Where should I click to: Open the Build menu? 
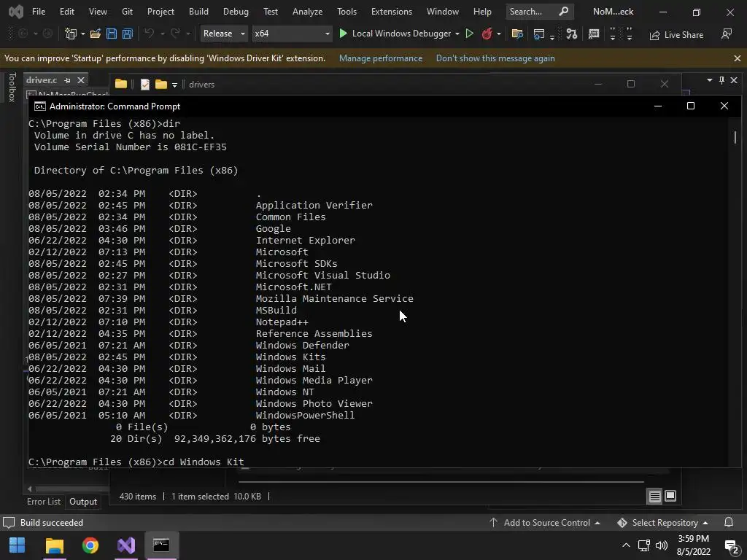pos(198,12)
